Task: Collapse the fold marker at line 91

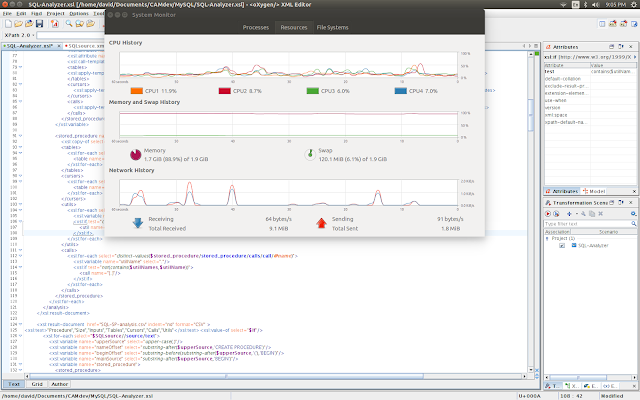Action: point(20,136)
